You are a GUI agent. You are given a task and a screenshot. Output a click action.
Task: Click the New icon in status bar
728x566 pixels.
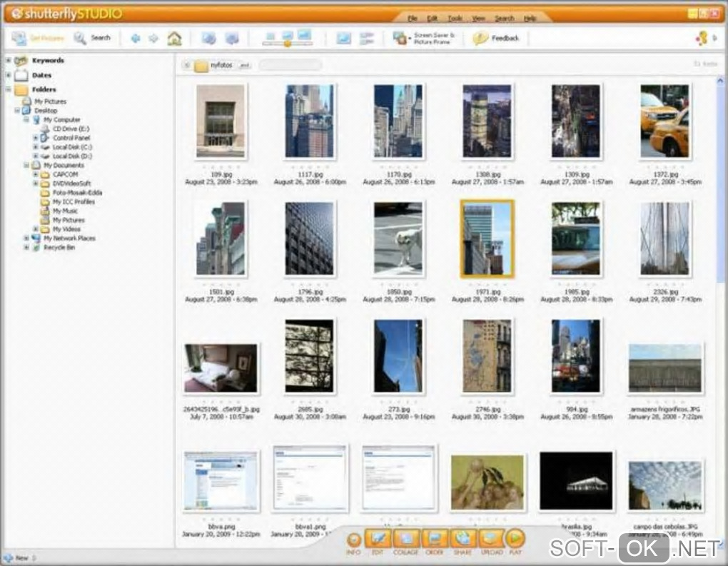point(8,557)
